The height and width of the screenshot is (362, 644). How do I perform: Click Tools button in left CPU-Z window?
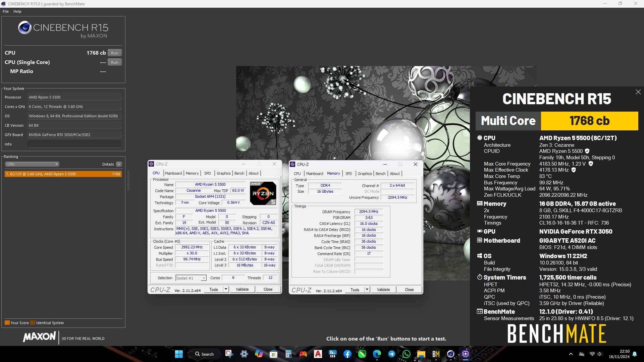tap(214, 290)
